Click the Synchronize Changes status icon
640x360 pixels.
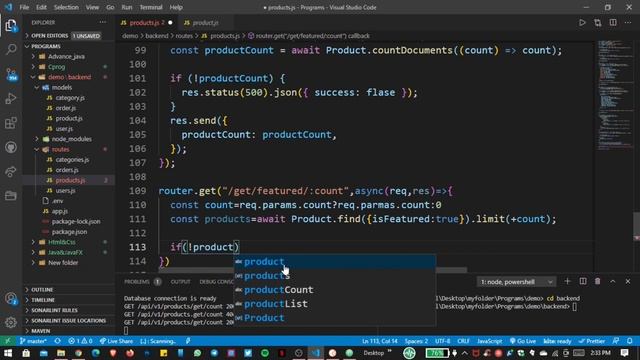click(x=58, y=341)
